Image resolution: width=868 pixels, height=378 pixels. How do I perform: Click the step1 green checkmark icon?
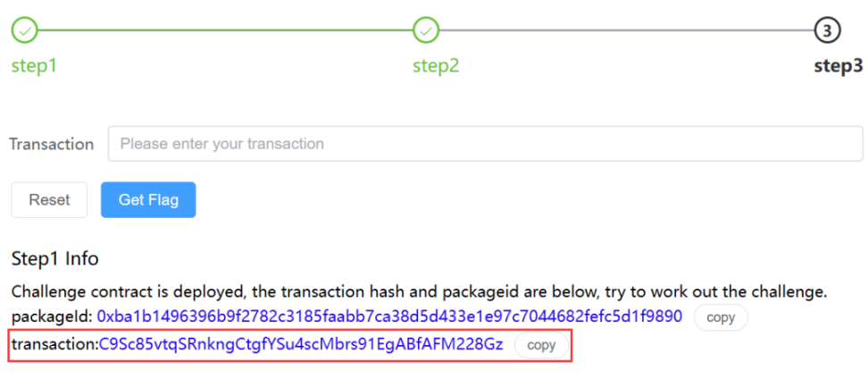tap(24, 30)
